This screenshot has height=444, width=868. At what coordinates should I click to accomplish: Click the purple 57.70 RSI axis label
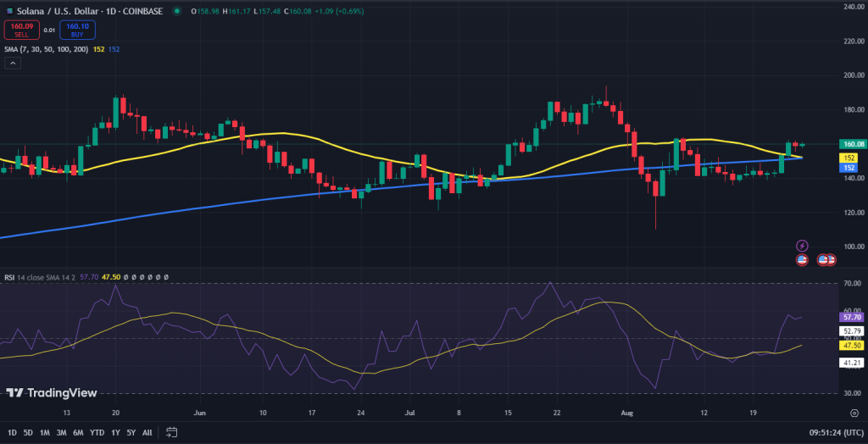click(849, 317)
